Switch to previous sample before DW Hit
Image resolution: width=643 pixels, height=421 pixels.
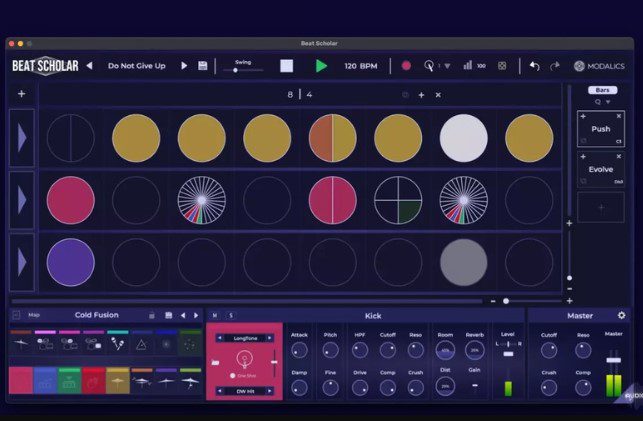[220, 391]
